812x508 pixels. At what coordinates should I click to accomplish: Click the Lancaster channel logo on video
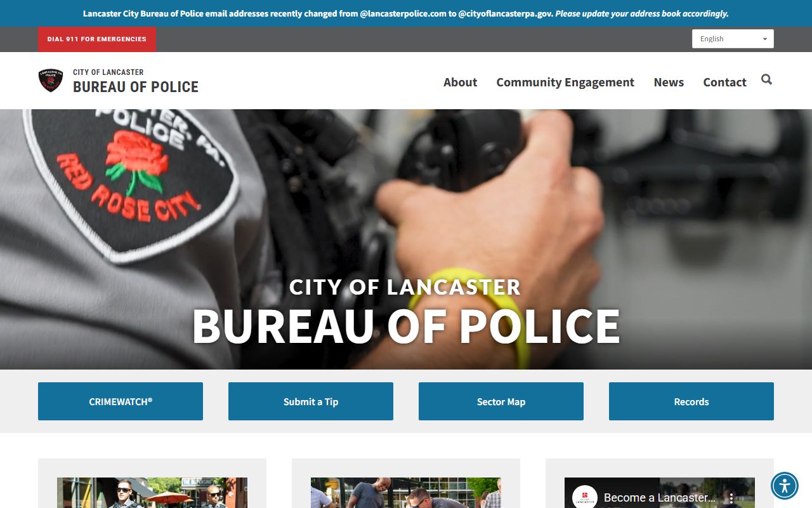click(x=584, y=497)
